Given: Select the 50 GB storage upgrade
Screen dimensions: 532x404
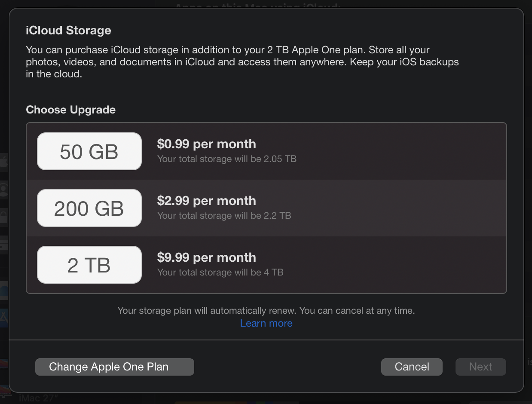Looking at the screenshot, I should tap(89, 151).
